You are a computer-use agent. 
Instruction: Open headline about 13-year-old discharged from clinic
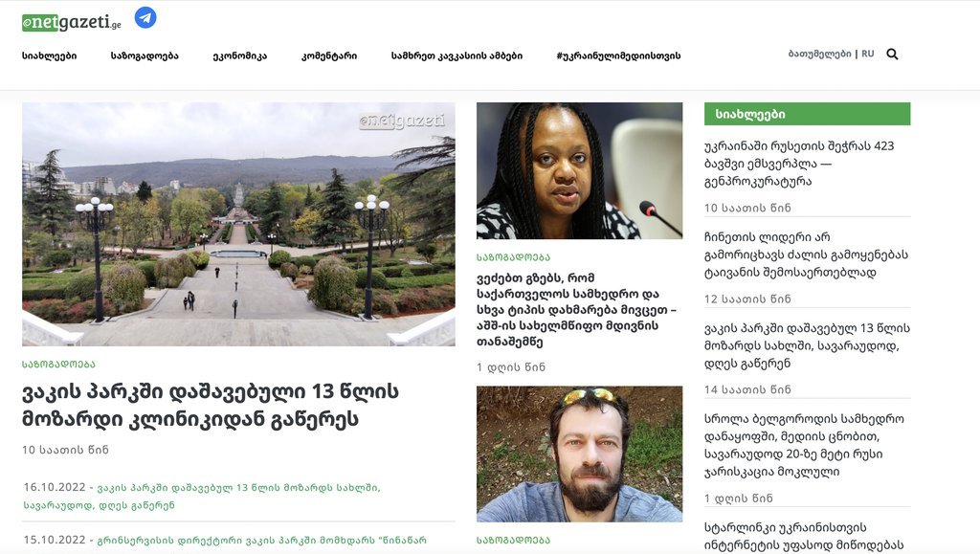pos(211,405)
